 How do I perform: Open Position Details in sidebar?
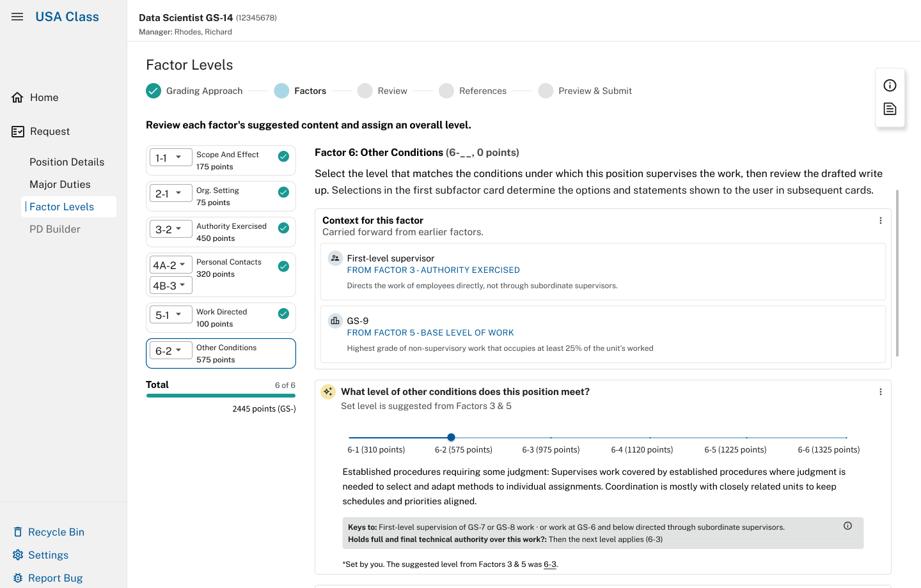coord(67,162)
